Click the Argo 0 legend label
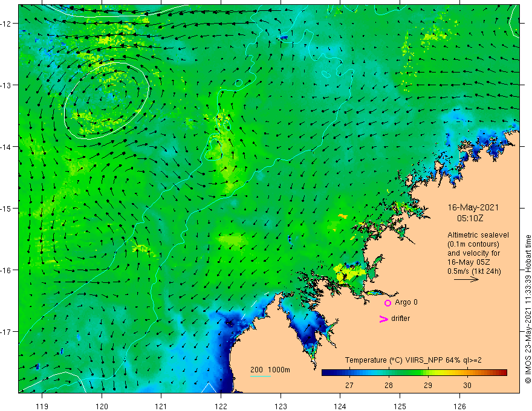 click(406, 302)
